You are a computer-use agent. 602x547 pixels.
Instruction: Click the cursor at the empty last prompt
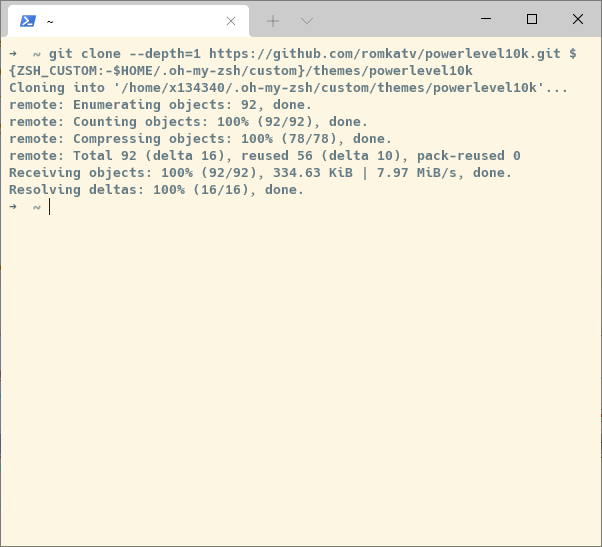(50, 207)
